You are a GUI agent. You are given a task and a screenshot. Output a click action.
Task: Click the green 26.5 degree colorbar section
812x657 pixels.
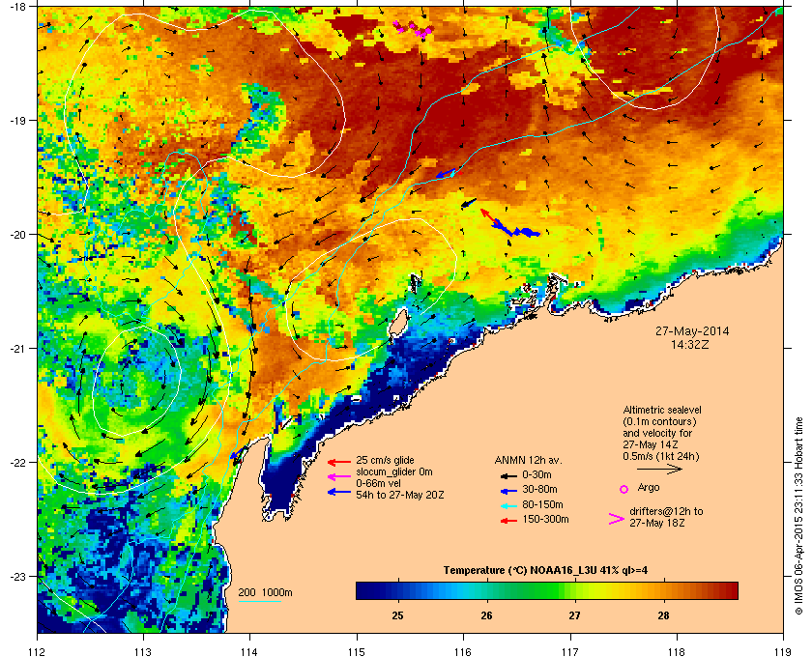pos(531,590)
